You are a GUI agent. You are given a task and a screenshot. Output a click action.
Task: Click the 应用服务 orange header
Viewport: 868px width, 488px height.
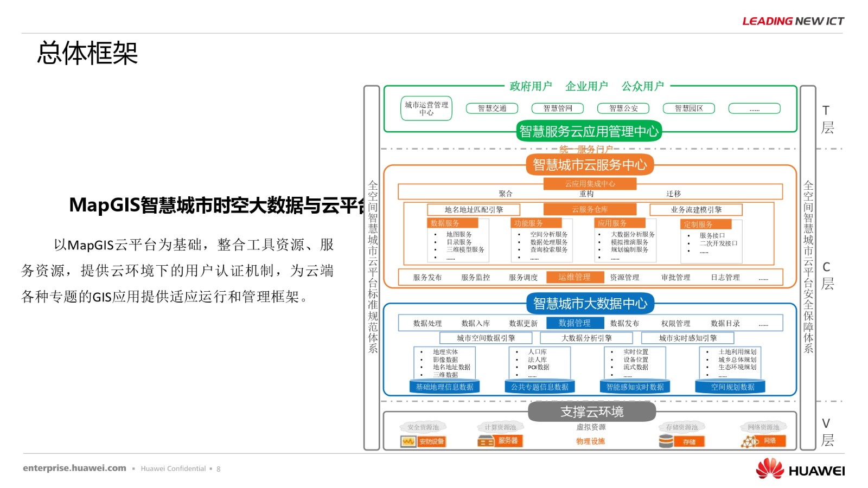(x=620, y=223)
